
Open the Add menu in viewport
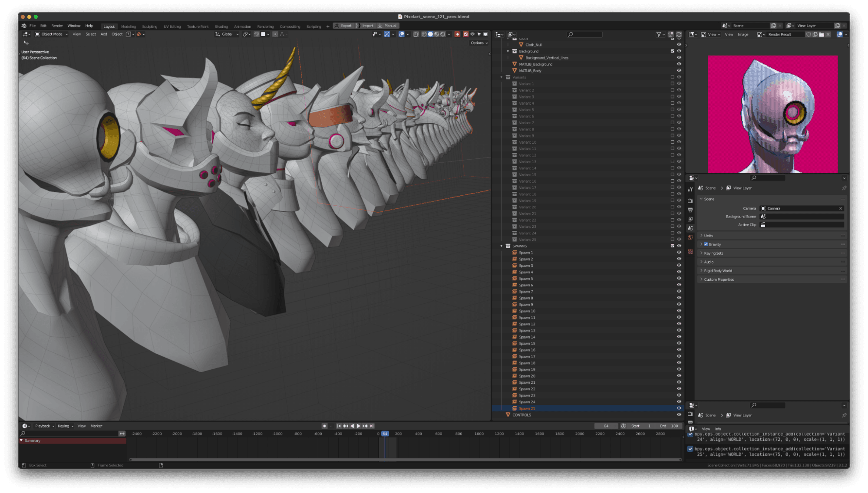point(104,34)
